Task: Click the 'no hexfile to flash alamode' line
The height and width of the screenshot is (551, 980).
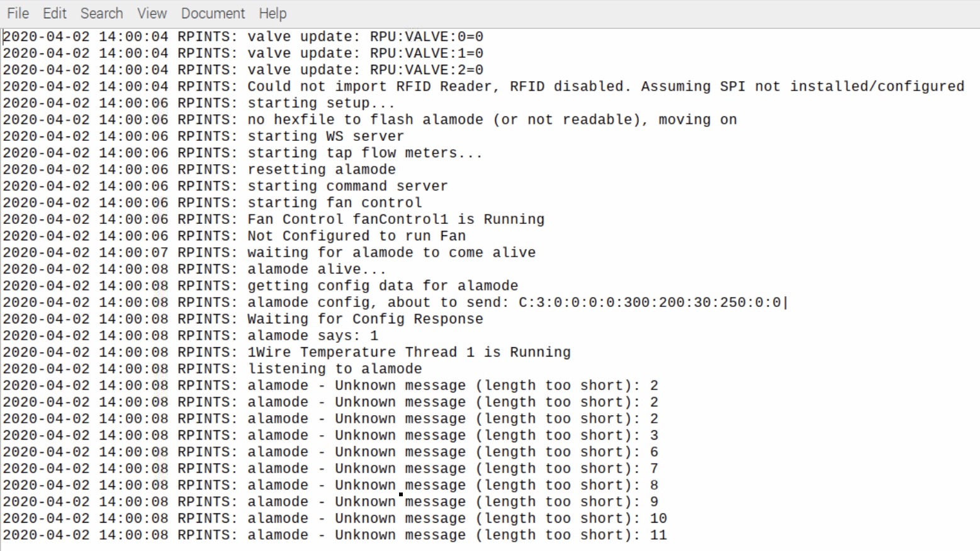Action: (369, 120)
